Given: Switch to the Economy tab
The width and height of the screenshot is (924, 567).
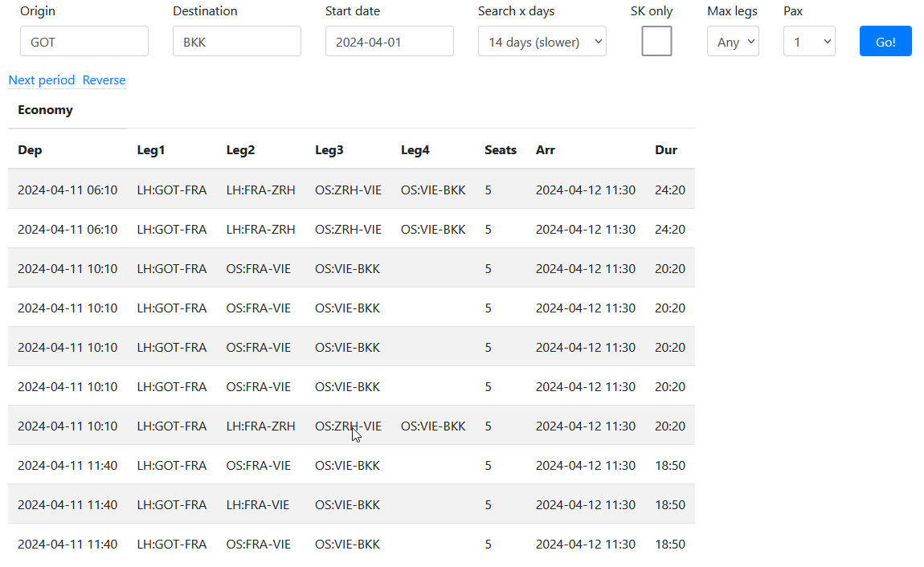Looking at the screenshot, I should pyautogui.click(x=45, y=110).
